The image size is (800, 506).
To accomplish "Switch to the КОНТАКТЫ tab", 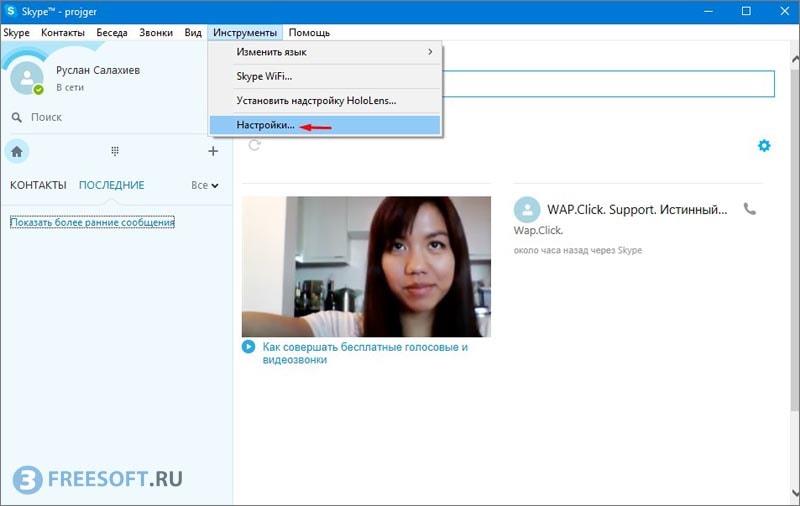I will coord(38,185).
